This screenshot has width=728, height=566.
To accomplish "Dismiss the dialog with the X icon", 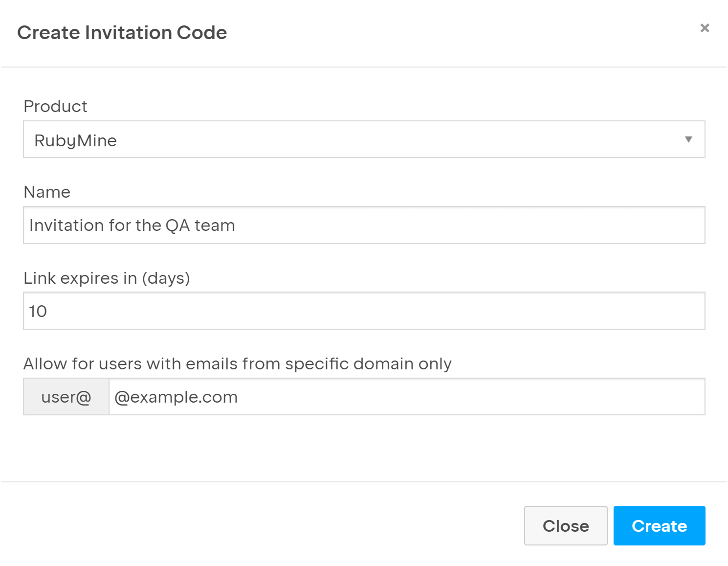I will click(705, 28).
